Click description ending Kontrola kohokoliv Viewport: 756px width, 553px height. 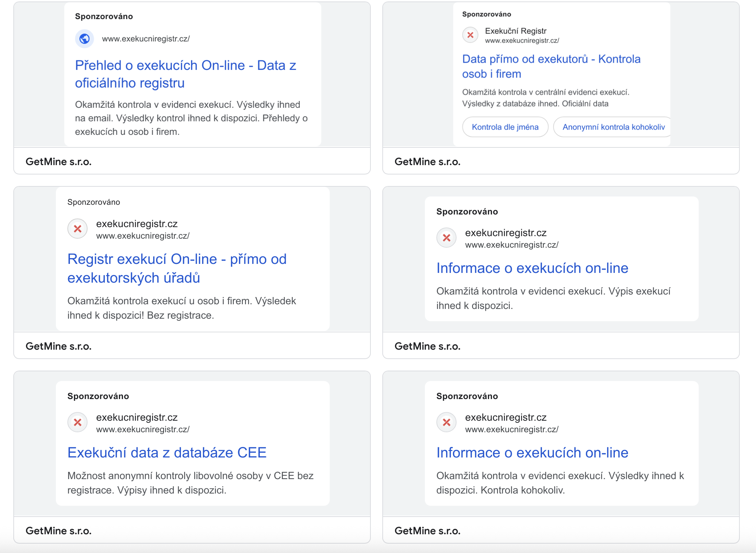click(x=560, y=483)
